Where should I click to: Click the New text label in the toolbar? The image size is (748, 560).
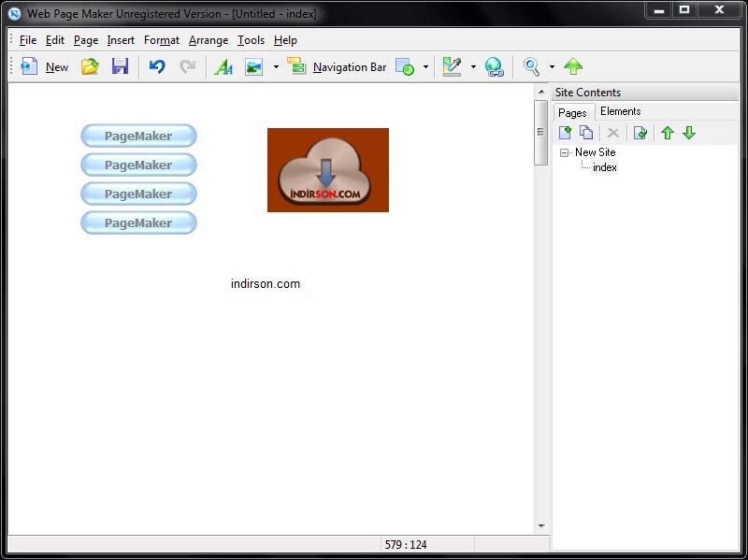click(57, 67)
